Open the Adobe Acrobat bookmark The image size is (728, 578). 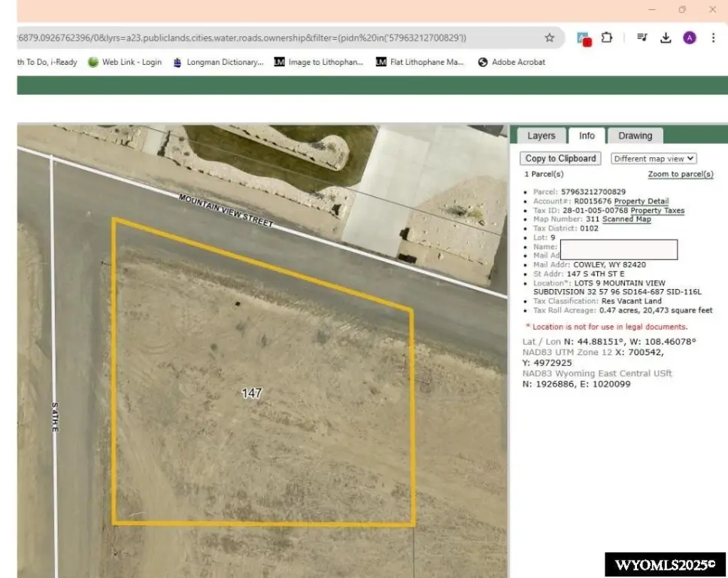[x=511, y=62]
